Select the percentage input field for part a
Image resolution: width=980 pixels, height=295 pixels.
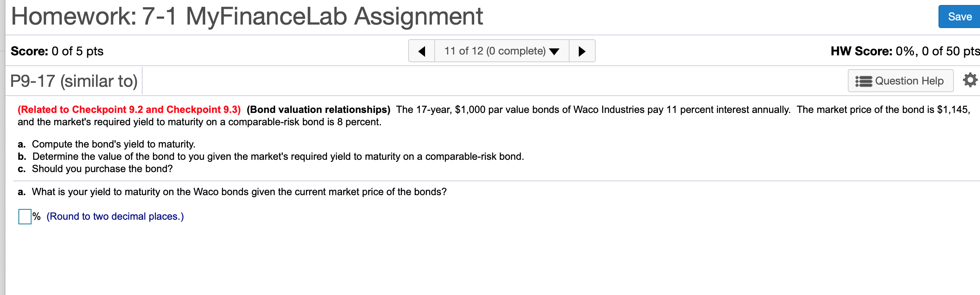24,217
